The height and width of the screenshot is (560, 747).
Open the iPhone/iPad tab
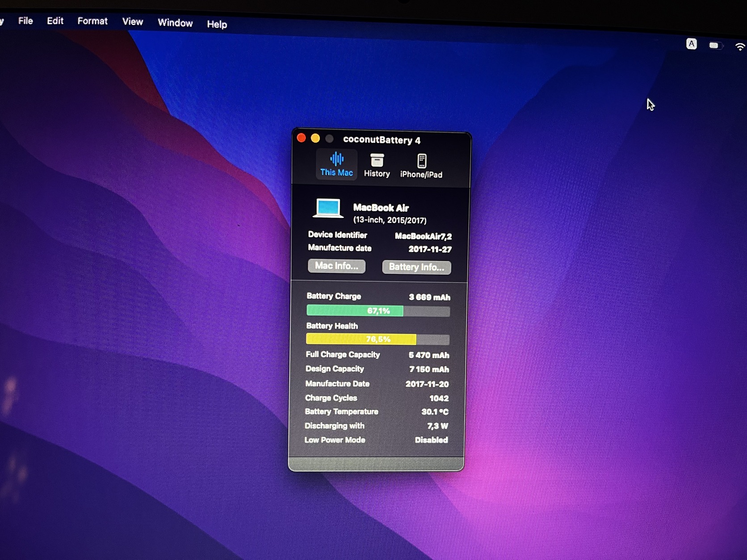pos(421,166)
